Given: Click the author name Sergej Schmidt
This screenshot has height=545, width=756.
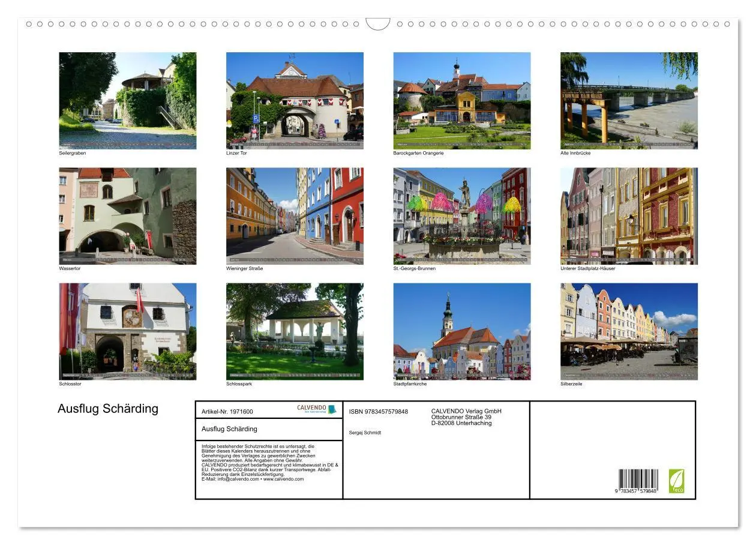Looking at the screenshot, I should coord(365,431).
